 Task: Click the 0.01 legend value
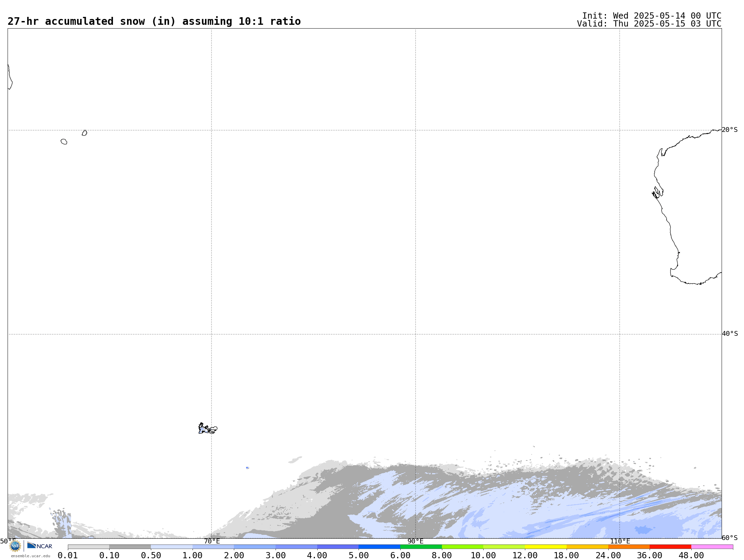click(68, 556)
